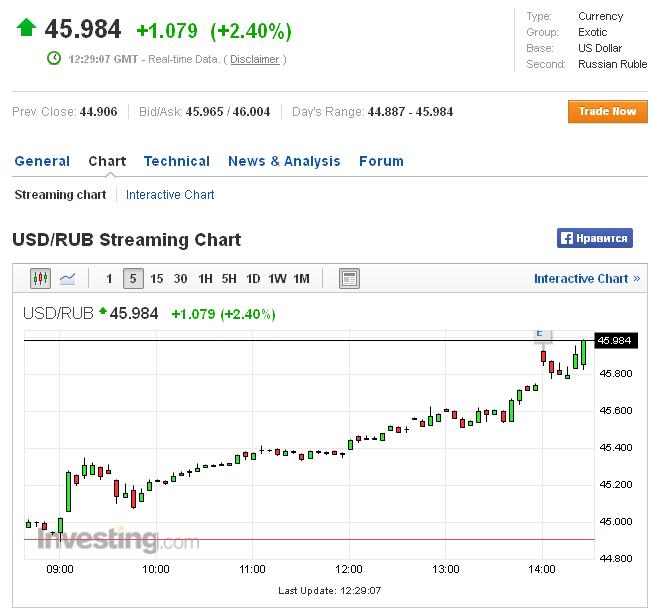Click the Bid/Ask value 45.965 / 46.004

[x=228, y=111]
